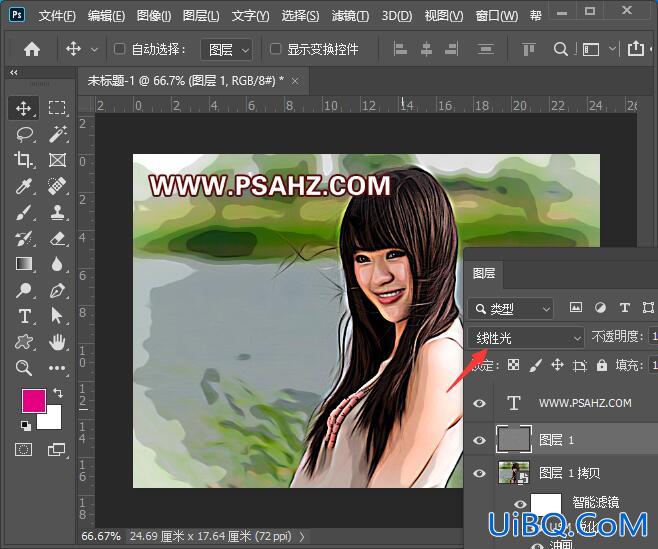Image resolution: width=658 pixels, height=549 pixels.
Task: Select the Rectangular Marquee tool
Action: coord(57,108)
